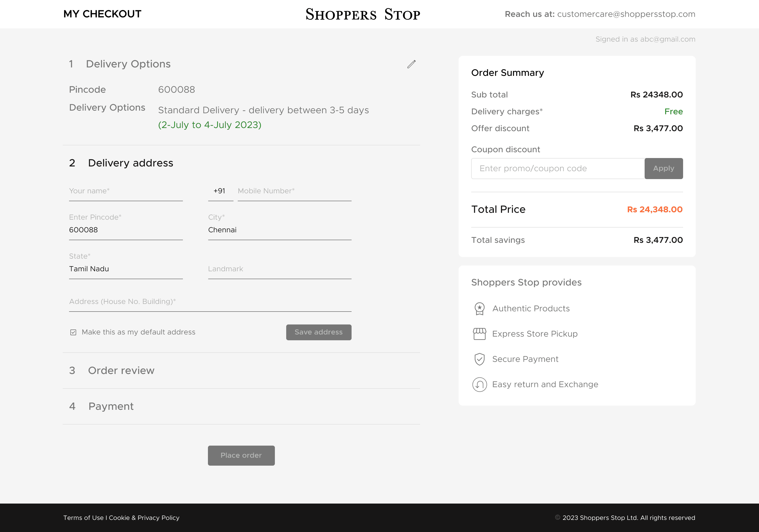Click the Order Summary heading
759x532 pixels.
507,73
